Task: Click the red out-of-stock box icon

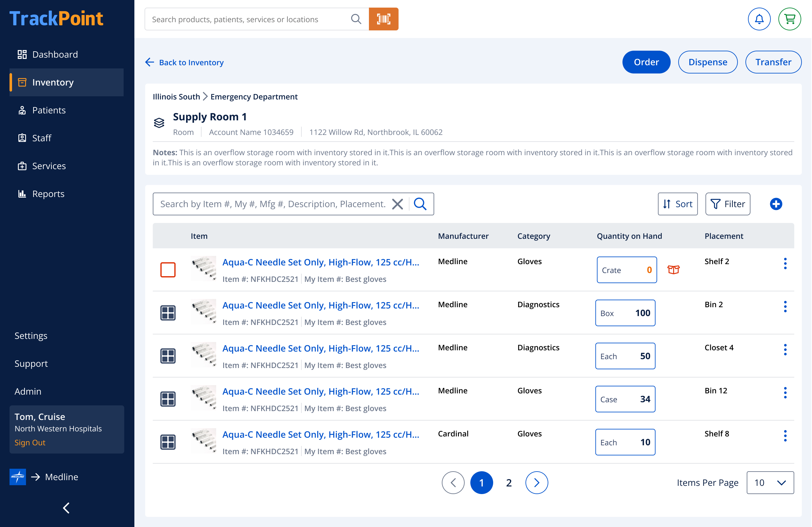Action: [673, 270]
